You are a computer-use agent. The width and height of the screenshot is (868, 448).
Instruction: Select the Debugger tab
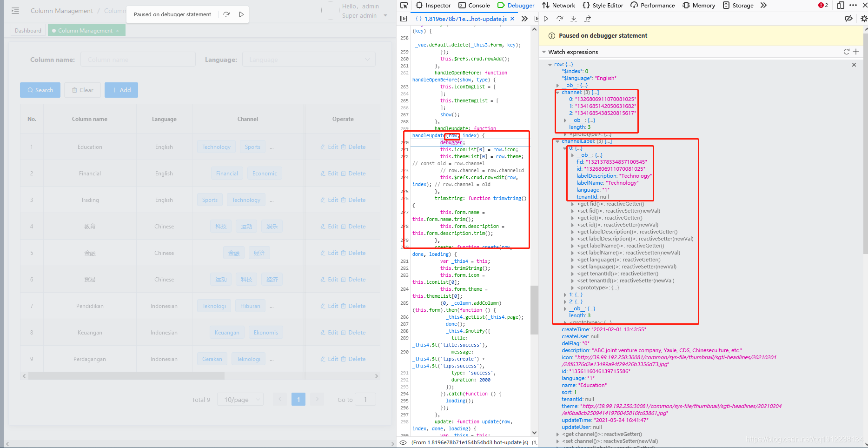point(516,5)
